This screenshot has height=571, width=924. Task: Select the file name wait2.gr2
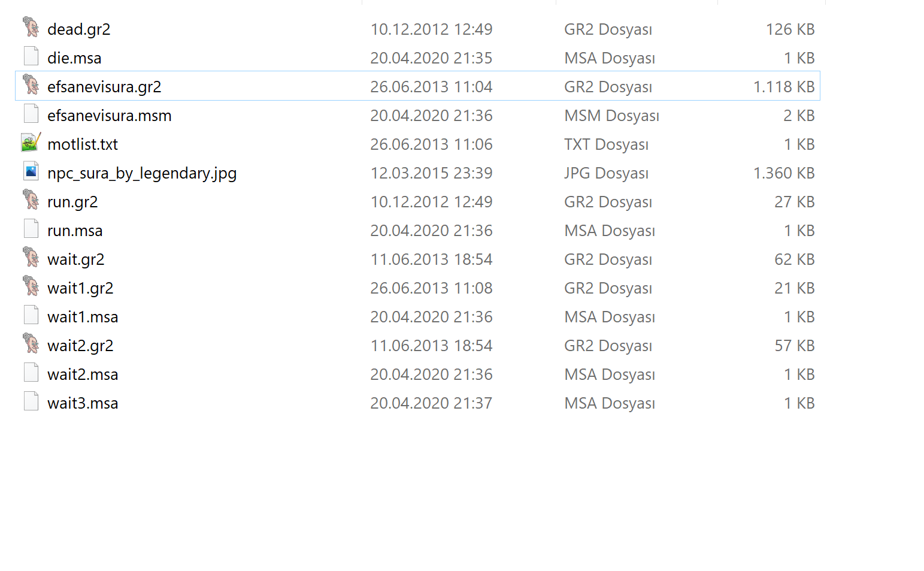80,346
